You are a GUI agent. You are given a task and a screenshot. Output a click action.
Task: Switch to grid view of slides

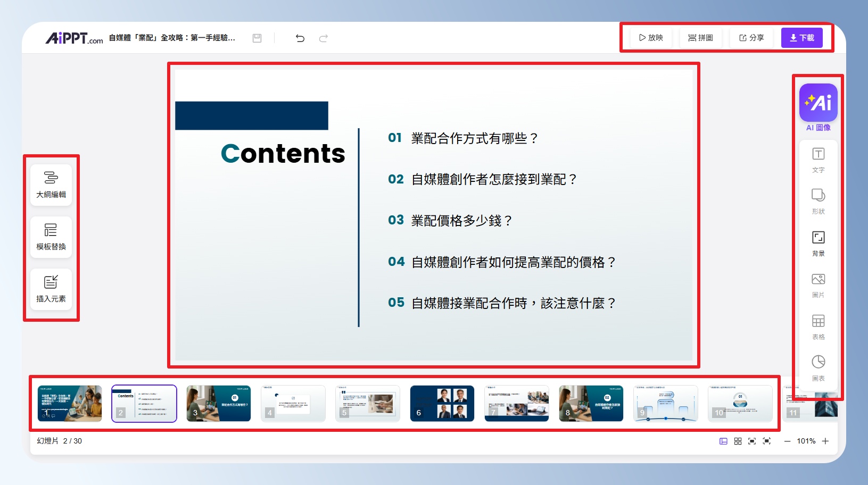[x=738, y=441]
